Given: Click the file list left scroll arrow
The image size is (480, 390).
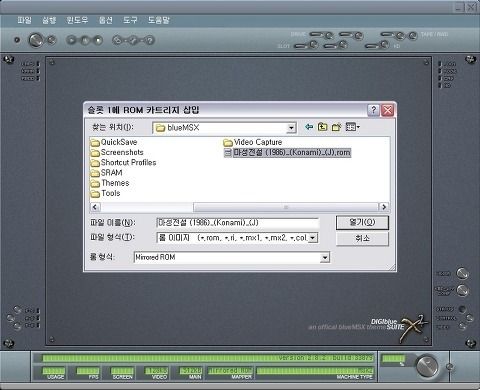Looking at the screenshot, I should pos(95,207).
